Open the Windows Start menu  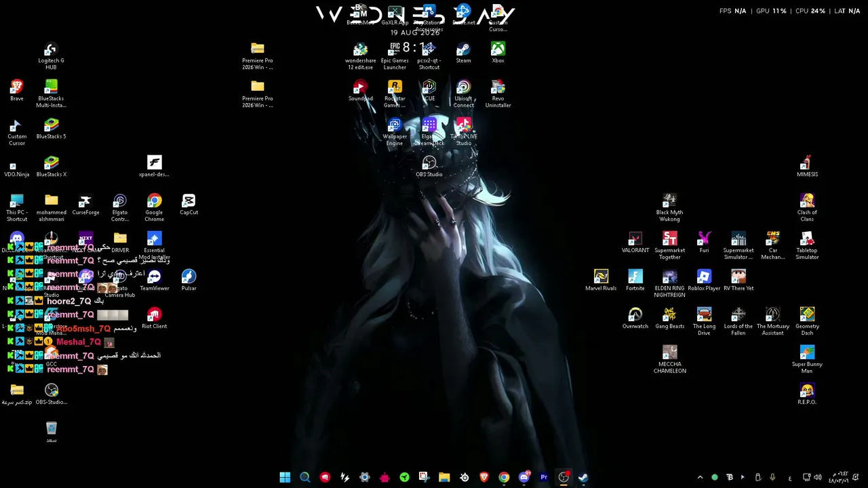pyautogui.click(x=285, y=477)
